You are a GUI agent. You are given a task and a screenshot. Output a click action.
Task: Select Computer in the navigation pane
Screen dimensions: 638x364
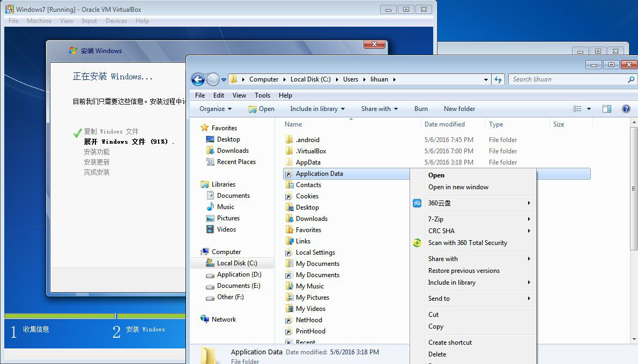point(220,252)
